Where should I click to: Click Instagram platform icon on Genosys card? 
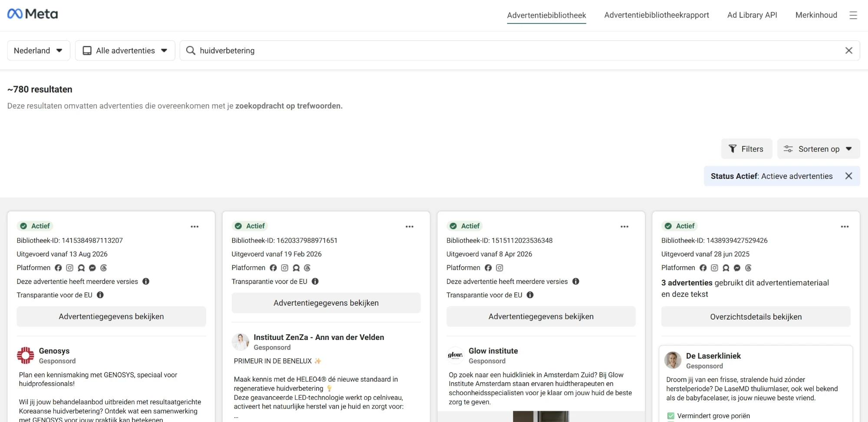[69, 268]
